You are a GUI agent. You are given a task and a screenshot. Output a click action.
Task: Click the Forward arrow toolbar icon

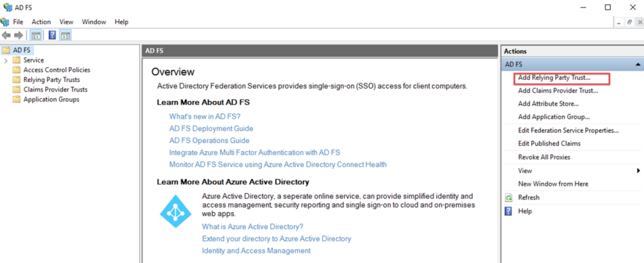coord(18,35)
